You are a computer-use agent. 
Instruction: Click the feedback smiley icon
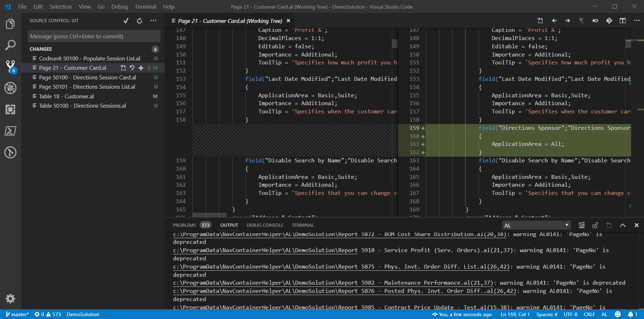618,314
